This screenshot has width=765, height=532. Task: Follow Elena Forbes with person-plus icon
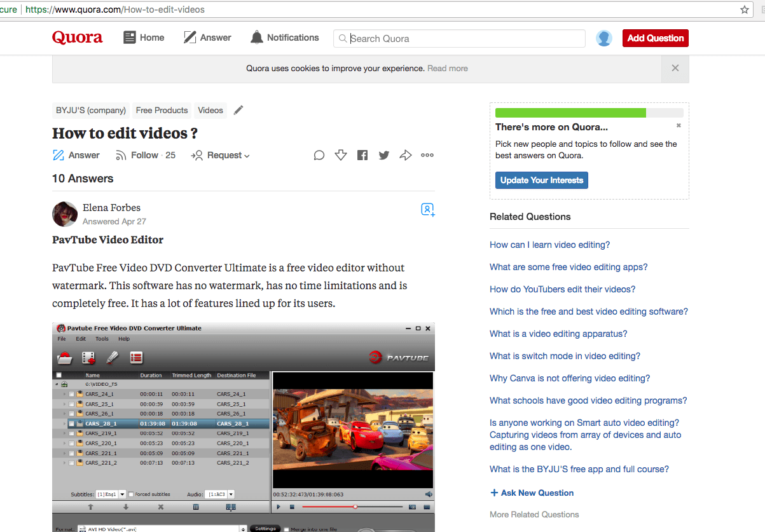428,210
